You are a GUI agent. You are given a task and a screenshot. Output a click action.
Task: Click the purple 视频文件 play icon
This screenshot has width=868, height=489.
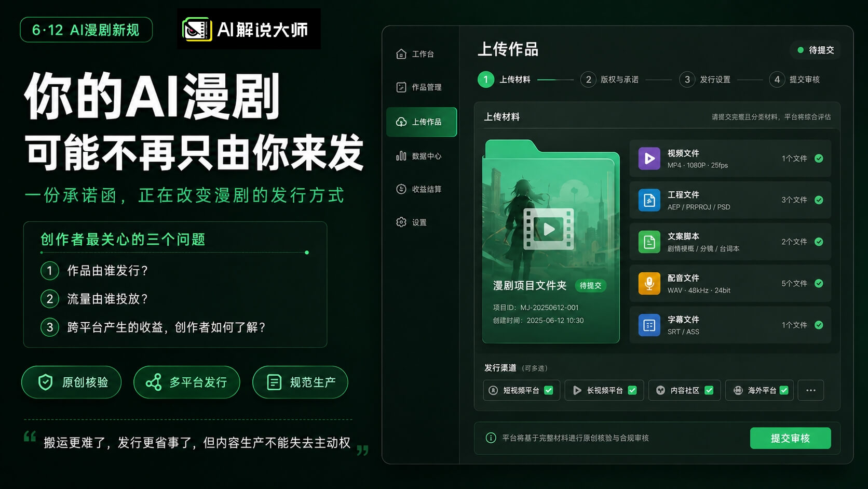click(x=649, y=158)
